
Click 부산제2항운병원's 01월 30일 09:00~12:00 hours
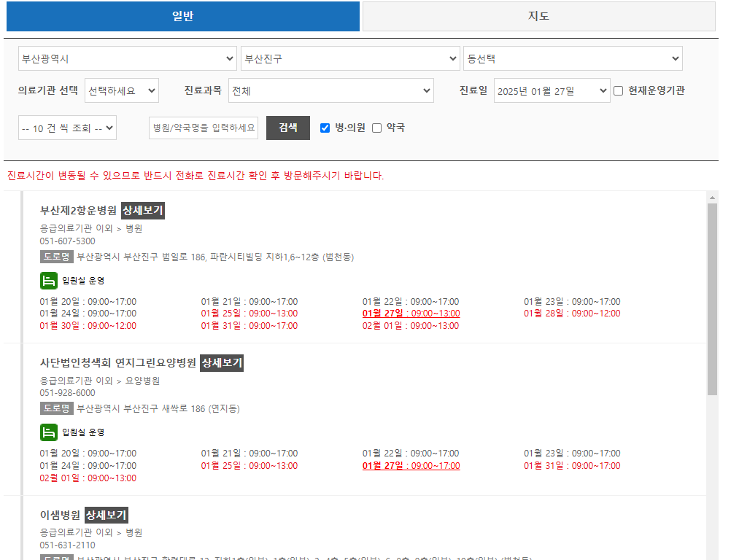pos(88,326)
